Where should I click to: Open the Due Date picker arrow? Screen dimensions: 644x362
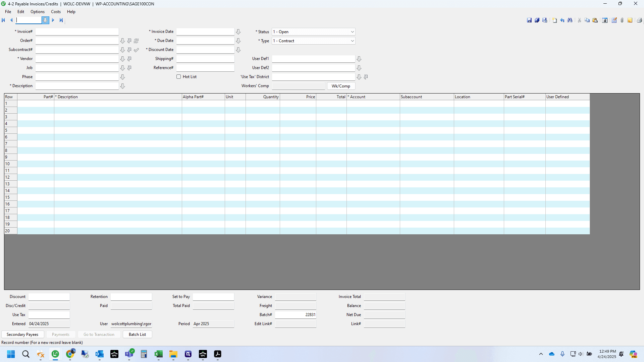pos(238,41)
